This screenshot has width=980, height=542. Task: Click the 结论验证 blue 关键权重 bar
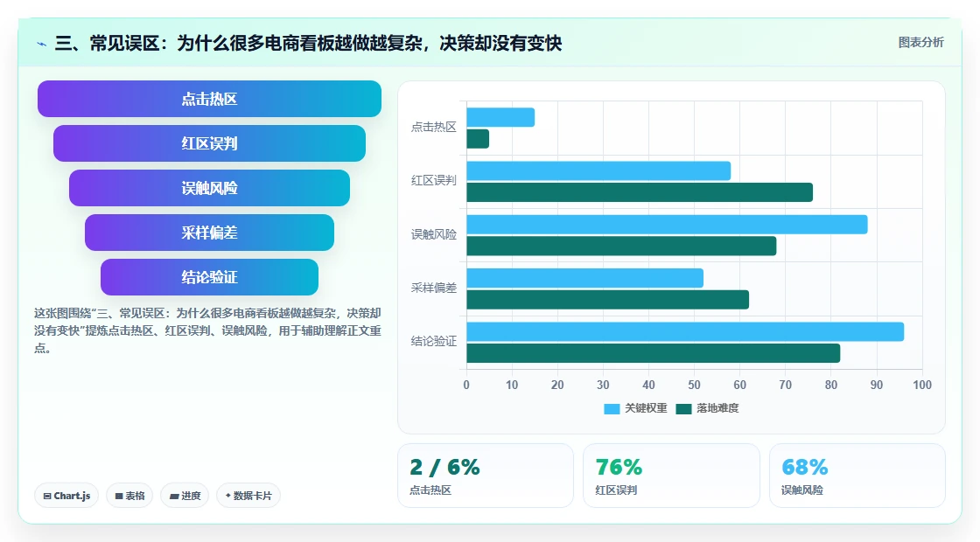point(685,331)
